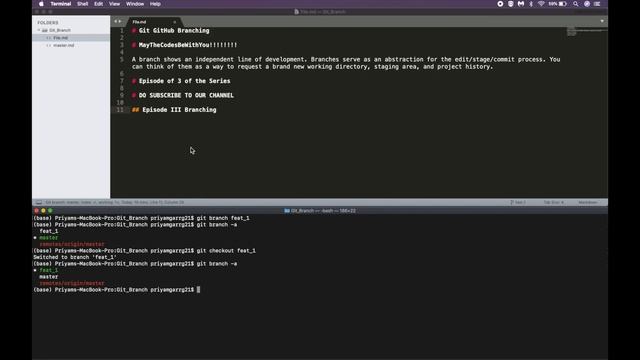
Task: Select master.md in the sidebar
Action: [x=64, y=45]
